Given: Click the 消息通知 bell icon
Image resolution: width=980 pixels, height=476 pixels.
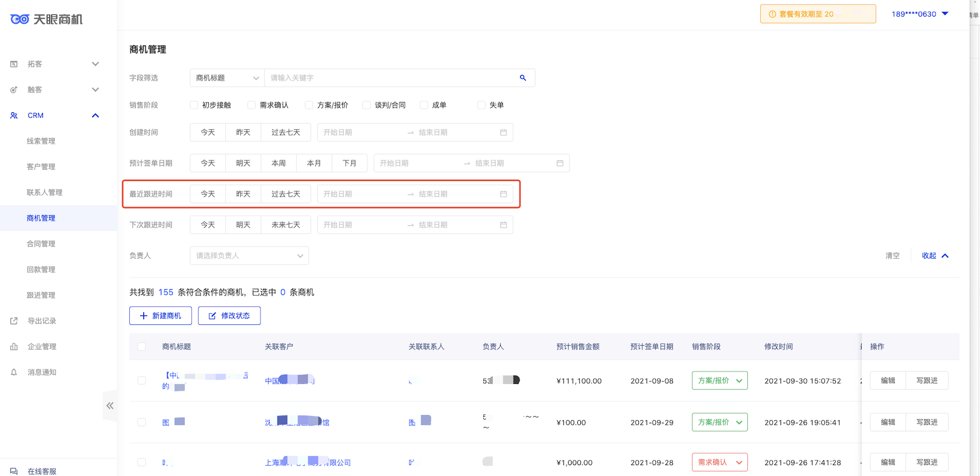Looking at the screenshot, I should pos(14,372).
